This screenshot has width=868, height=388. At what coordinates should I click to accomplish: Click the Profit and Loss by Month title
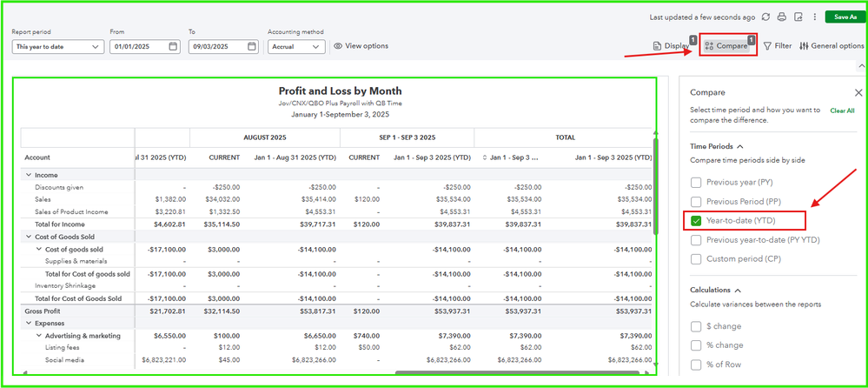(x=340, y=91)
